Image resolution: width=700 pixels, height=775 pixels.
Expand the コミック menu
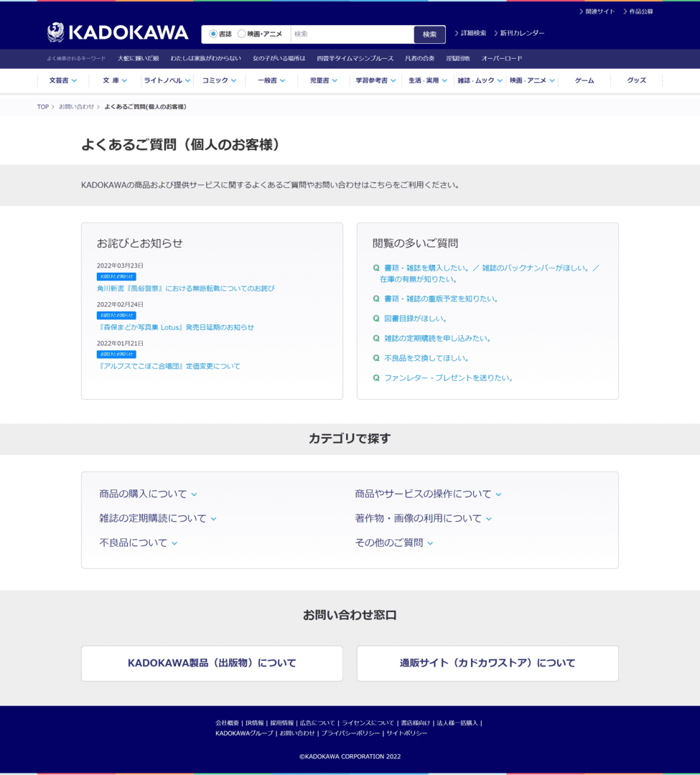click(x=219, y=80)
